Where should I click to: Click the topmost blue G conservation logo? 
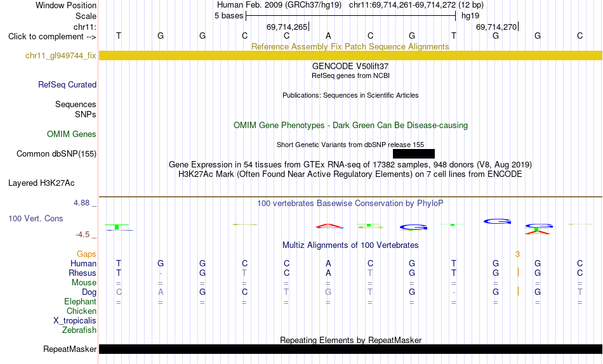click(x=497, y=221)
